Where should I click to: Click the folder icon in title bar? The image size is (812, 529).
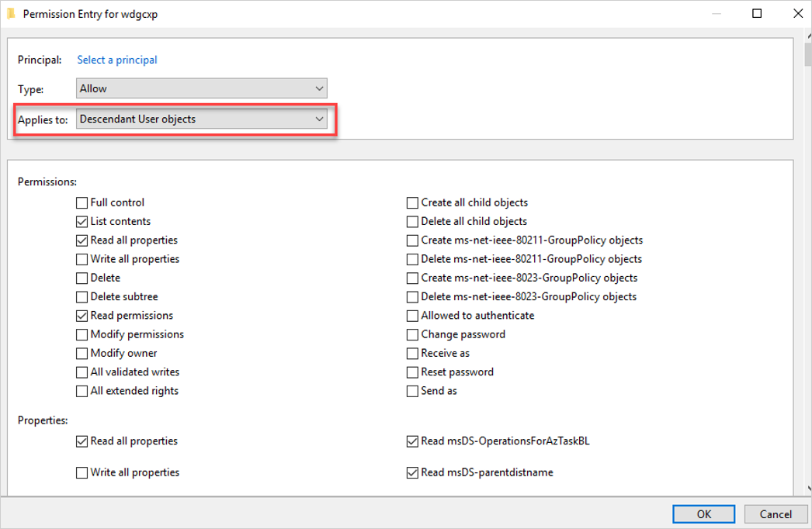pyautogui.click(x=12, y=14)
